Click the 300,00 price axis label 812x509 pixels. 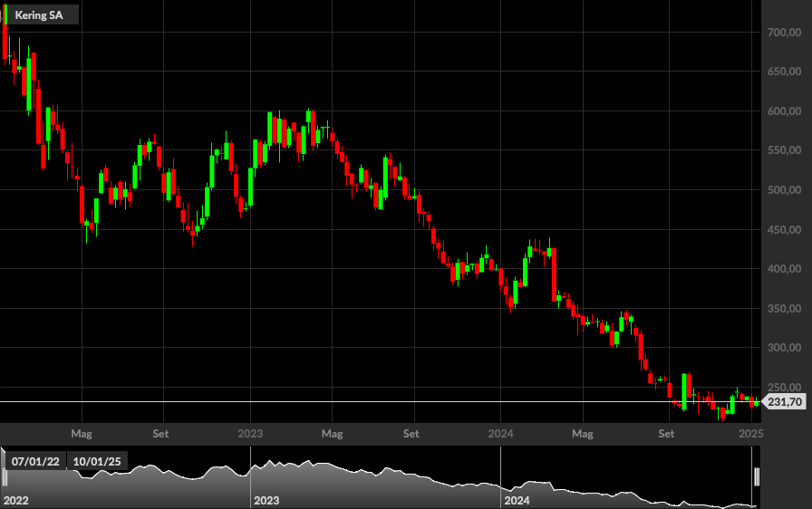[x=784, y=348]
